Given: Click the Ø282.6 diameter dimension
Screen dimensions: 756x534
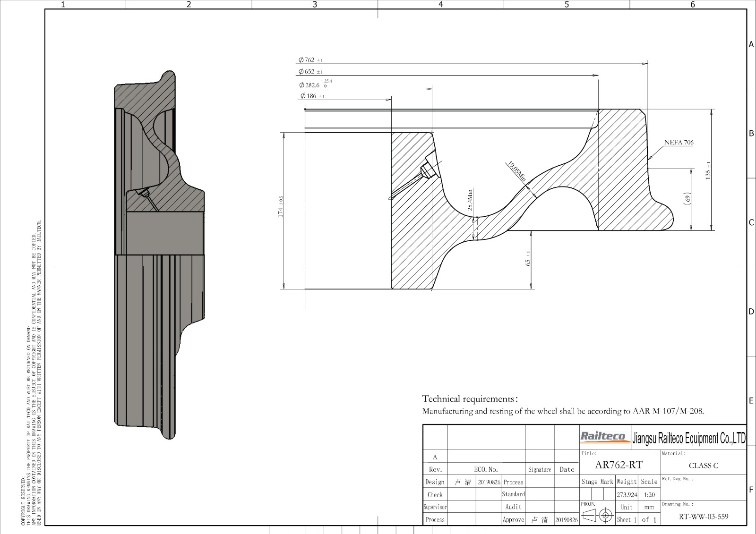Looking at the screenshot, I should click(x=316, y=84).
